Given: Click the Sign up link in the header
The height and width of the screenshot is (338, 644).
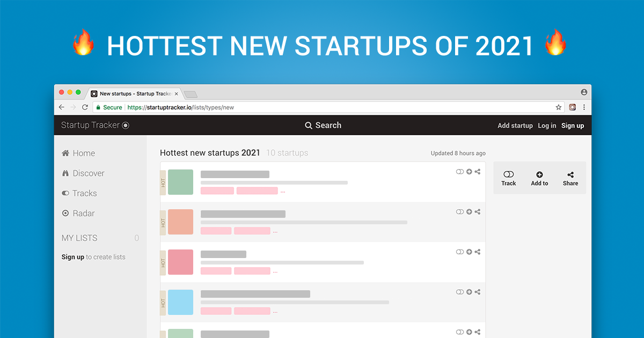Looking at the screenshot, I should click(x=573, y=125).
